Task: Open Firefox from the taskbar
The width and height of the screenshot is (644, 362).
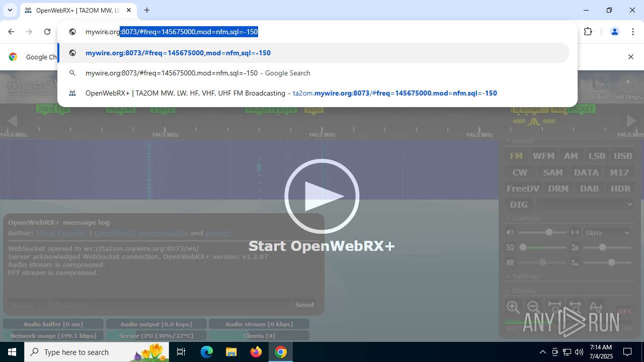Action: (256, 352)
